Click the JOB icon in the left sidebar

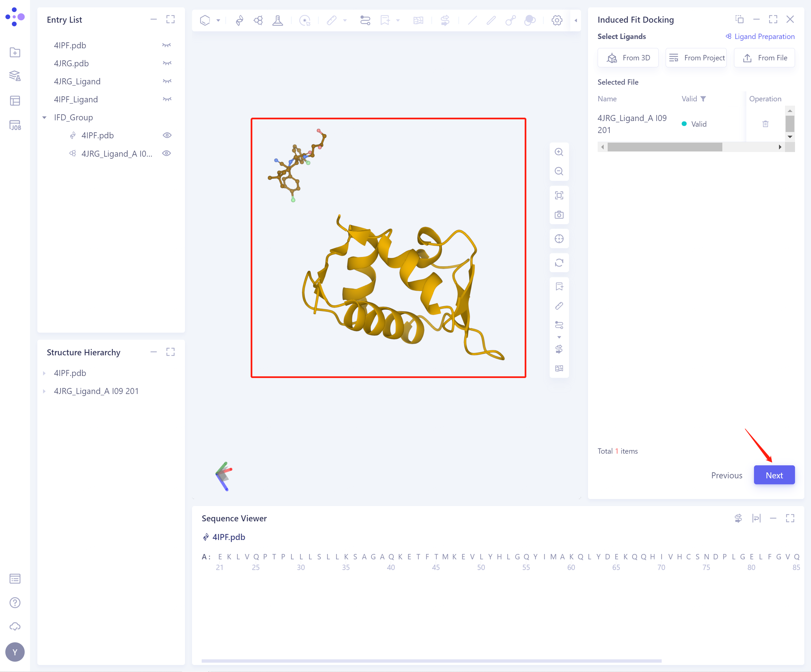(15, 125)
